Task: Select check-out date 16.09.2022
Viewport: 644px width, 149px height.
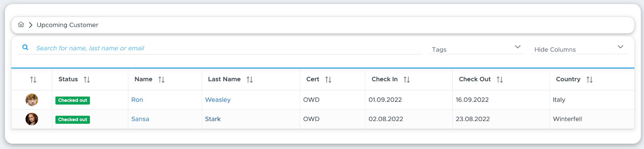Action: [x=472, y=100]
